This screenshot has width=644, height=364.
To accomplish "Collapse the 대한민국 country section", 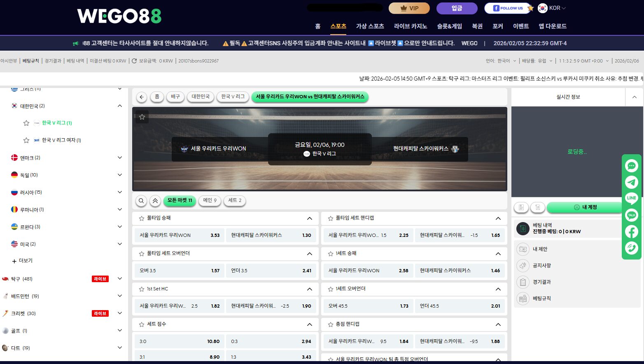I will click(x=120, y=106).
